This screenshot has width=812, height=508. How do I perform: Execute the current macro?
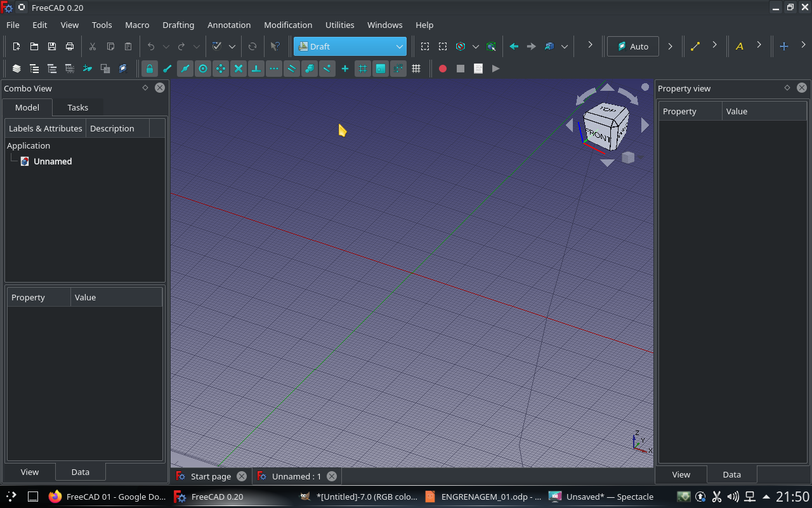(495, 69)
